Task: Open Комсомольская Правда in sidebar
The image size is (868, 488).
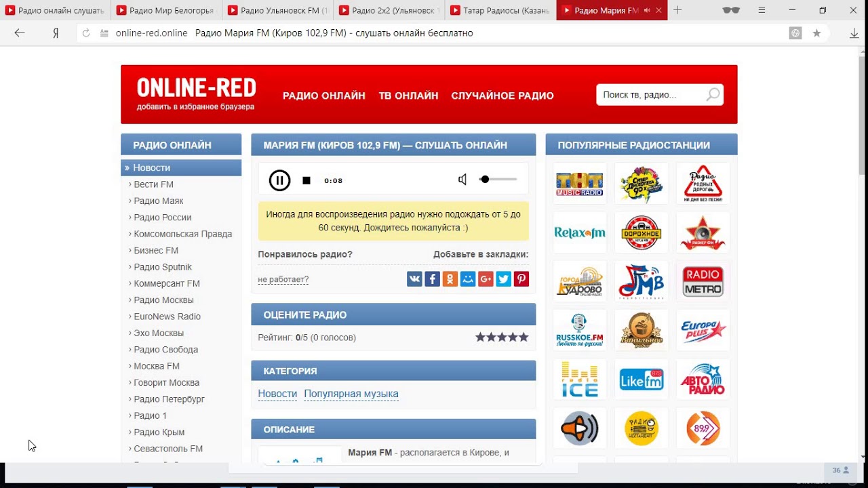Action: pyautogui.click(x=182, y=234)
